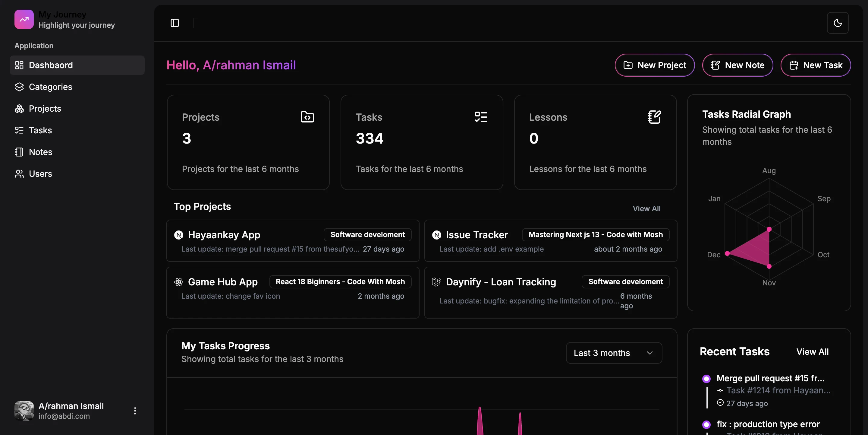Click the Next.js icon beside Issue Tracker

click(x=436, y=235)
